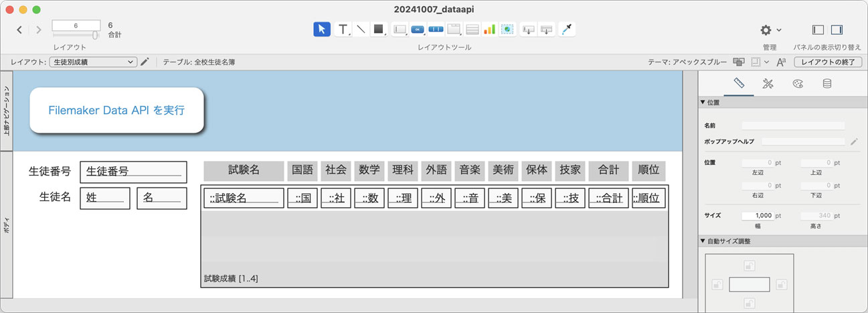Viewport: 868px width, 313px height.
Task: Select the Text tool
Action: click(x=343, y=29)
